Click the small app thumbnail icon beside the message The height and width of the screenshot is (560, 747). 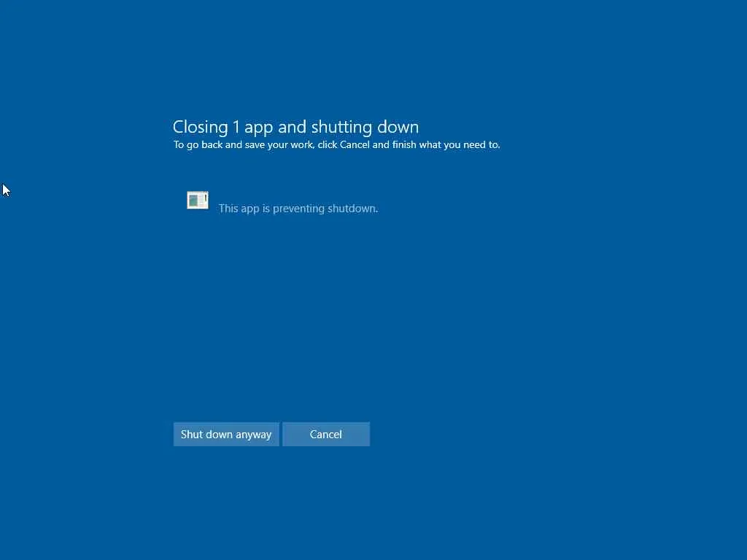(x=198, y=201)
